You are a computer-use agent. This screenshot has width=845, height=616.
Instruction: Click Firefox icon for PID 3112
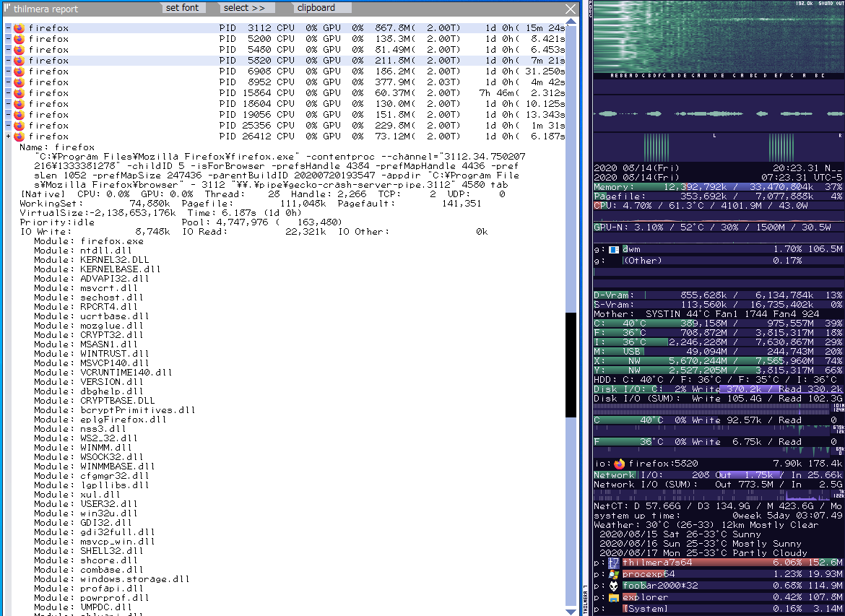[19, 28]
